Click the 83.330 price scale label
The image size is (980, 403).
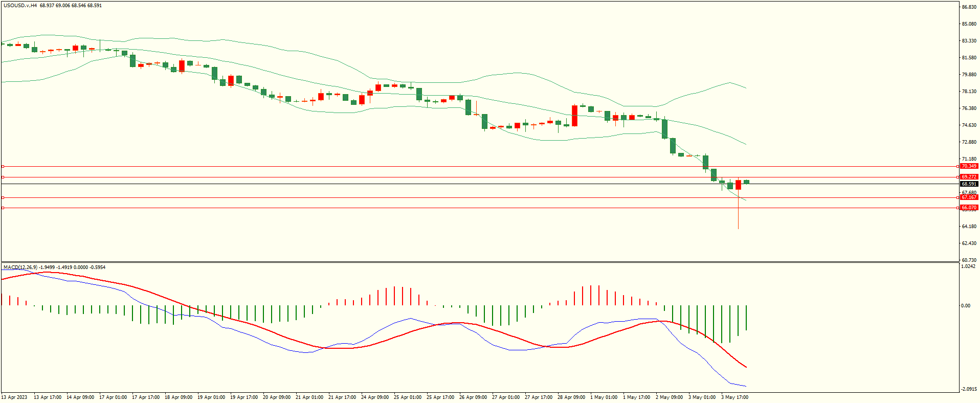coord(969,41)
